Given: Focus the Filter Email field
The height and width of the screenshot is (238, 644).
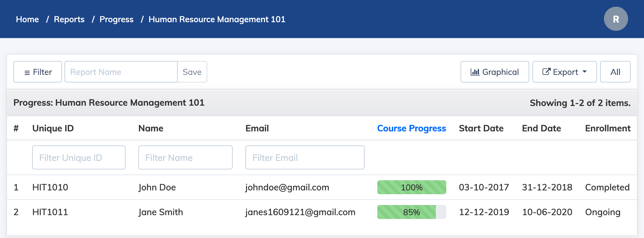Looking at the screenshot, I should point(305,157).
